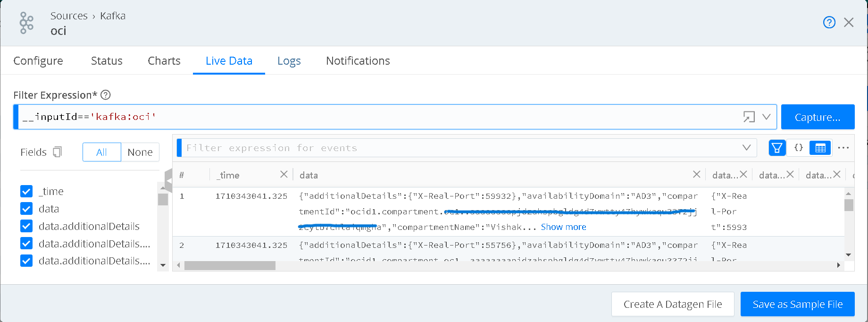Open the Filter Expression history dropdown
This screenshot has width=868, height=322.
tap(767, 117)
